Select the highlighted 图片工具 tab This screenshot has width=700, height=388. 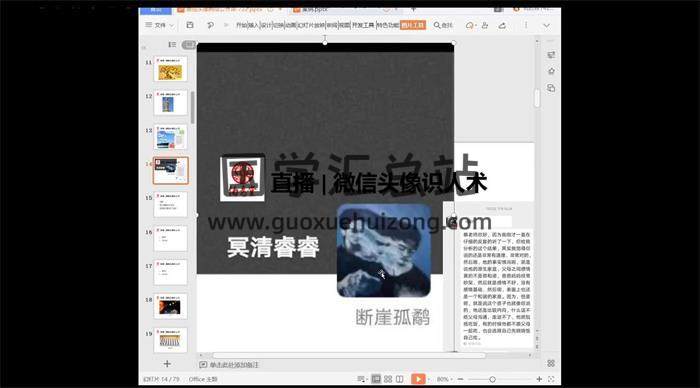[413, 25]
